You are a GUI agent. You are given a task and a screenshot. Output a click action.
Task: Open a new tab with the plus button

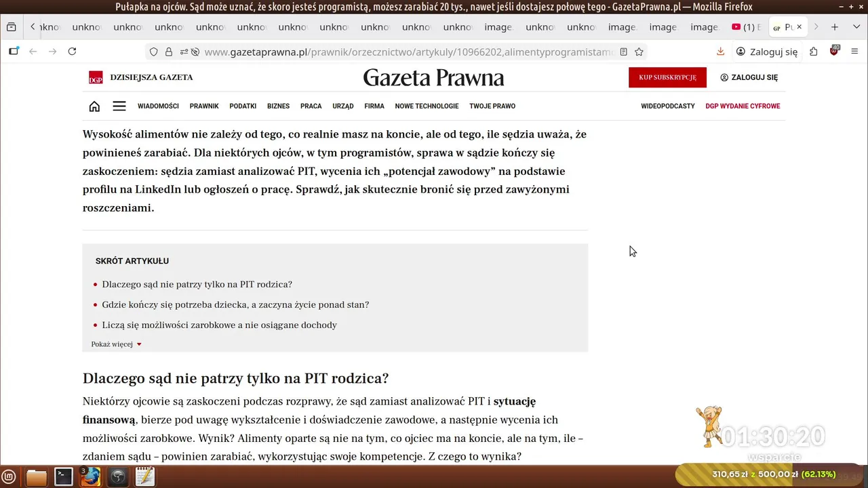835,27
